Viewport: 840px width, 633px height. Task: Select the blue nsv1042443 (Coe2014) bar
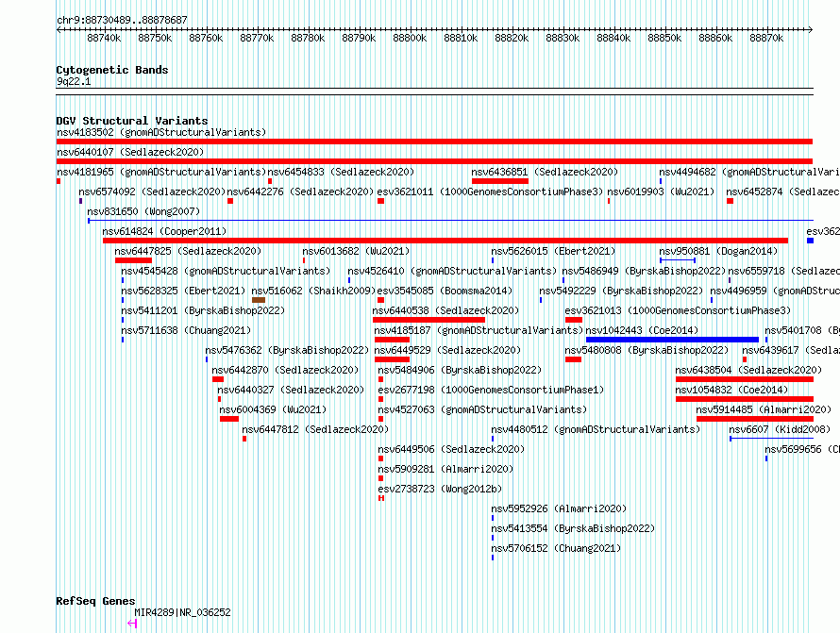click(672, 340)
